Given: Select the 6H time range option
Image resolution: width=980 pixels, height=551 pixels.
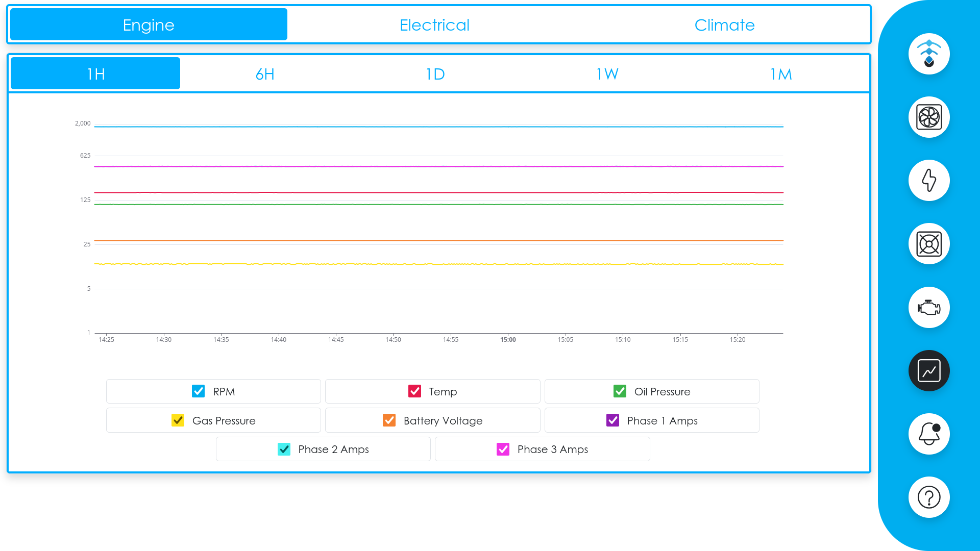Looking at the screenshot, I should pos(265,73).
